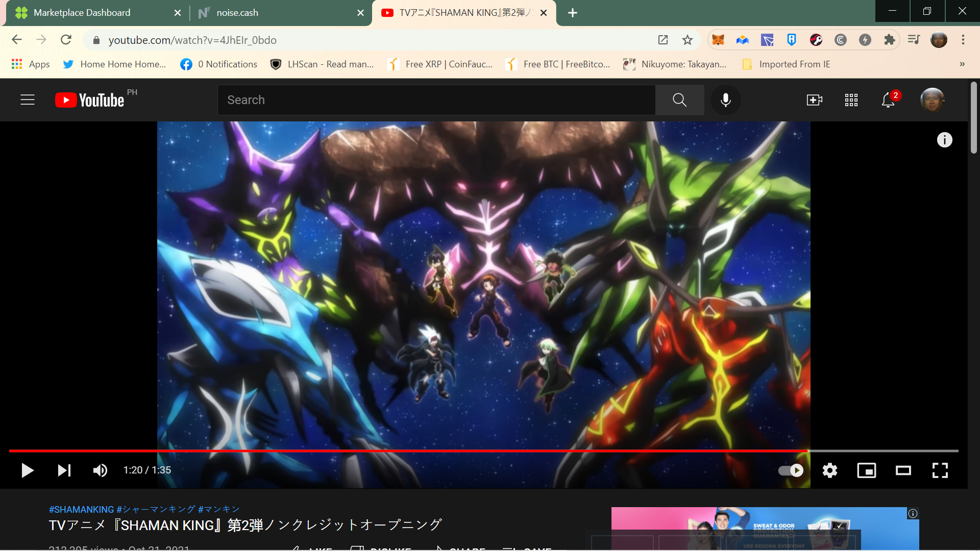Click the page vertical scrollbar
This screenshot has width=980, height=551.
[974, 118]
